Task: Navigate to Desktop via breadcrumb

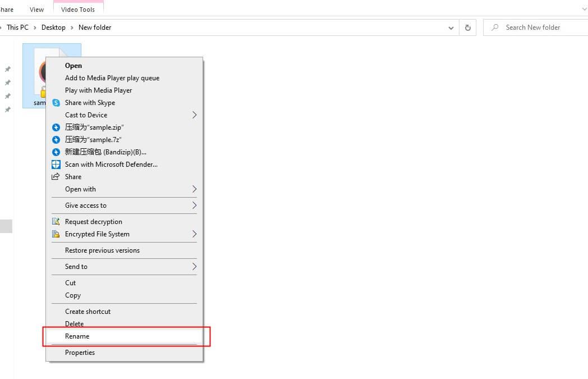Action: [x=53, y=27]
